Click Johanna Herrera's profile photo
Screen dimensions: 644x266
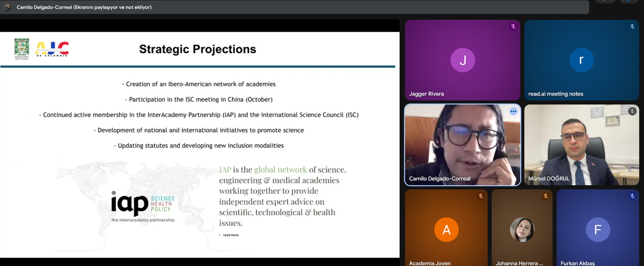[522, 230]
